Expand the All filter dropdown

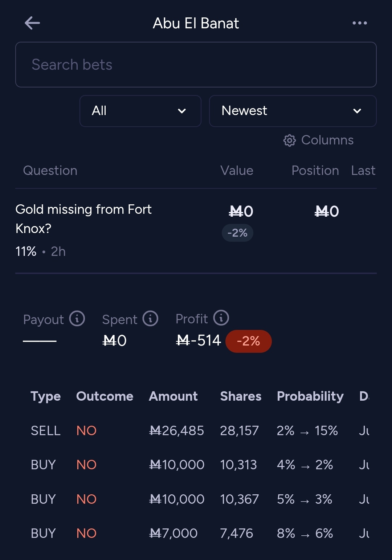140,111
